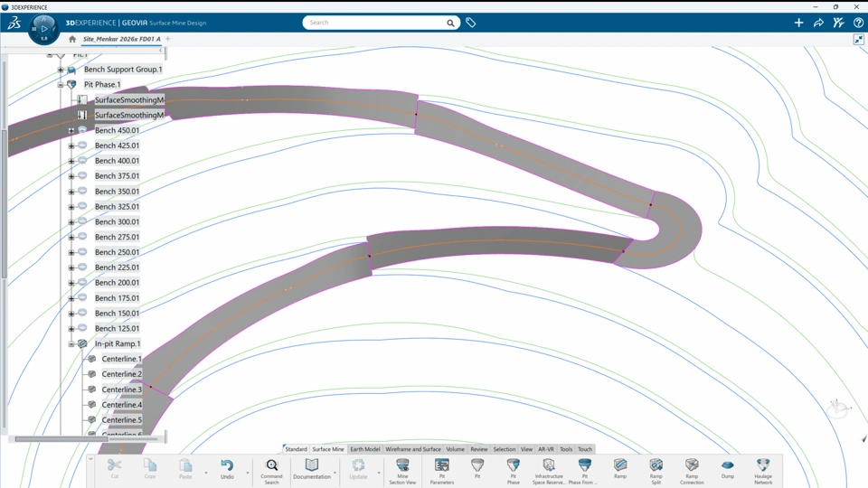Click the Copy icon
Screen dimensions: 868x488
click(x=150, y=465)
